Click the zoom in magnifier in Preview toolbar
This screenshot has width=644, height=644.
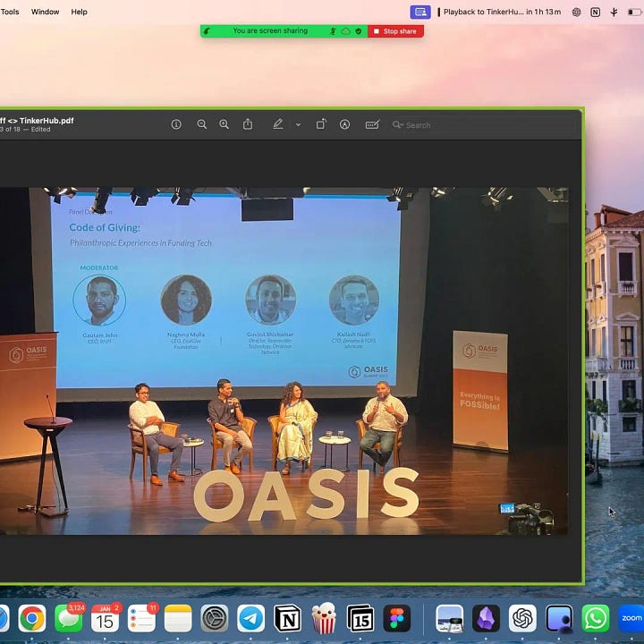[x=224, y=124]
